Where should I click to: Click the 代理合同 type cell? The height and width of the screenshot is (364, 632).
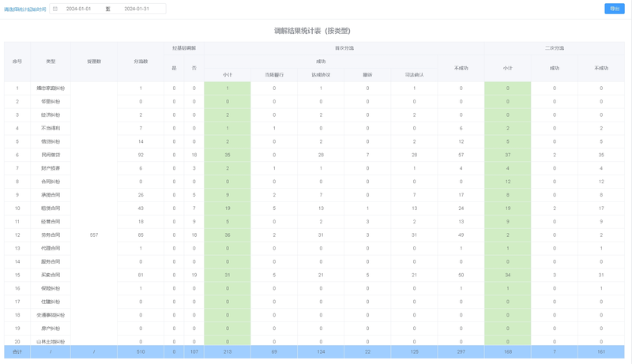[51, 248]
